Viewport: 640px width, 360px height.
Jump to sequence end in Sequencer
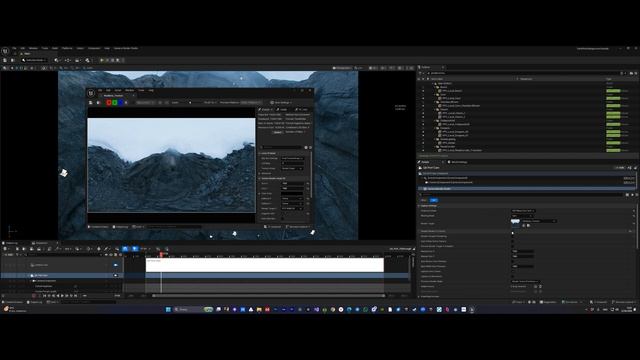pos(76,296)
